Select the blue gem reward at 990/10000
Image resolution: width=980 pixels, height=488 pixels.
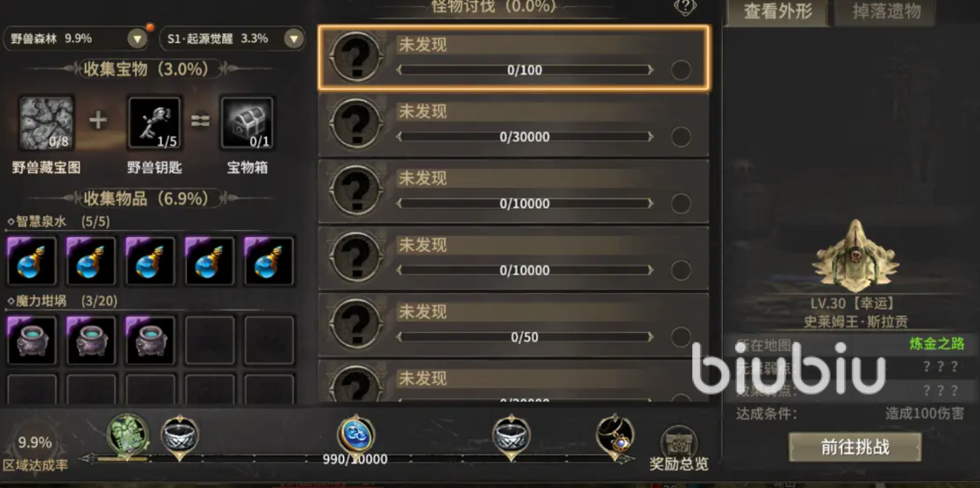click(356, 434)
